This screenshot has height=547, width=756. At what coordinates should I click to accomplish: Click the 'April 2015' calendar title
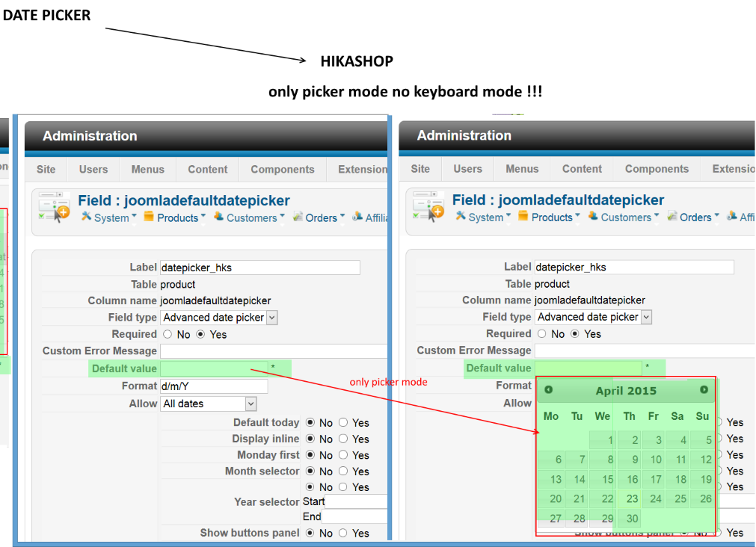click(626, 390)
